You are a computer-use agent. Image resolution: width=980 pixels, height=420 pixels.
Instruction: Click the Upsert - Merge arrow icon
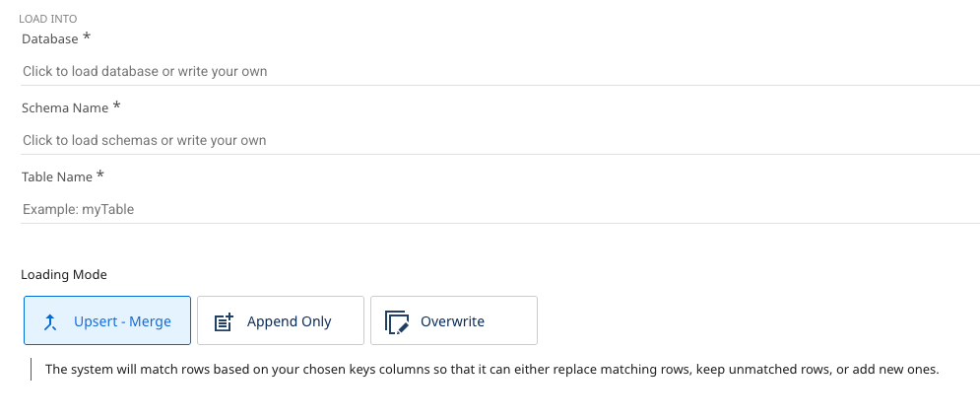click(50, 321)
